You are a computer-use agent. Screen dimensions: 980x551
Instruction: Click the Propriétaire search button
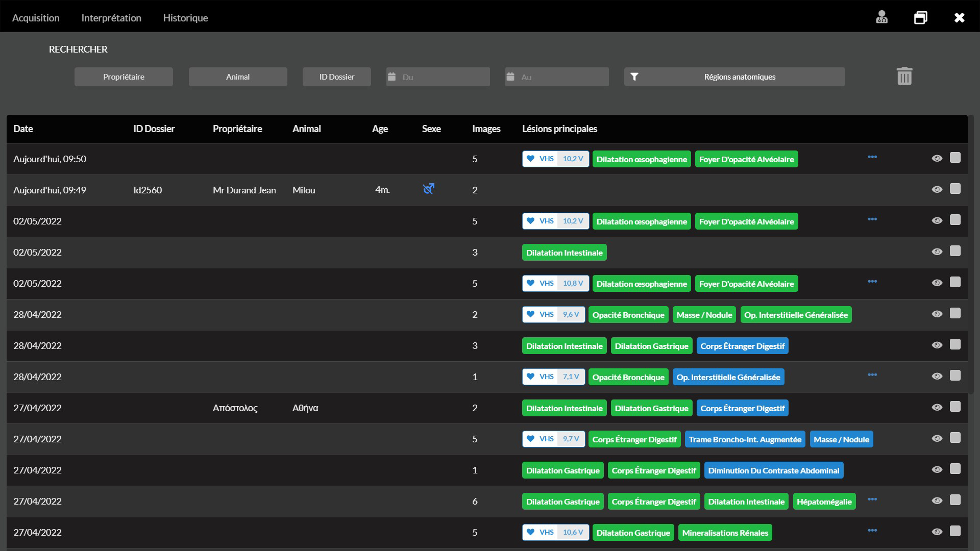point(124,77)
